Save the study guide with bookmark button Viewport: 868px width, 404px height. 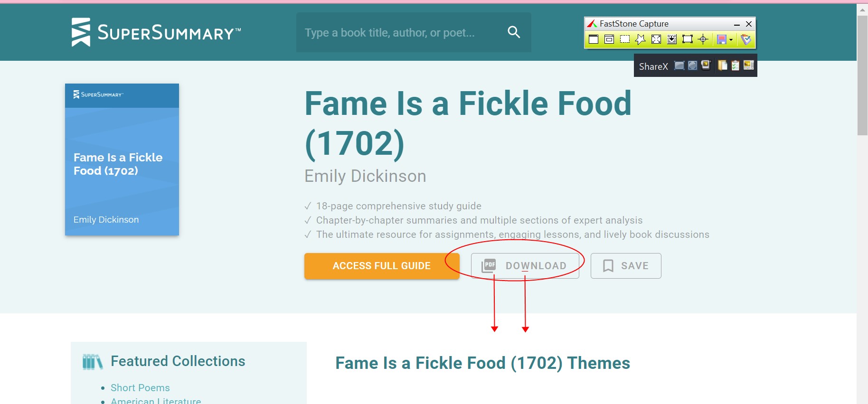tap(626, 266)
